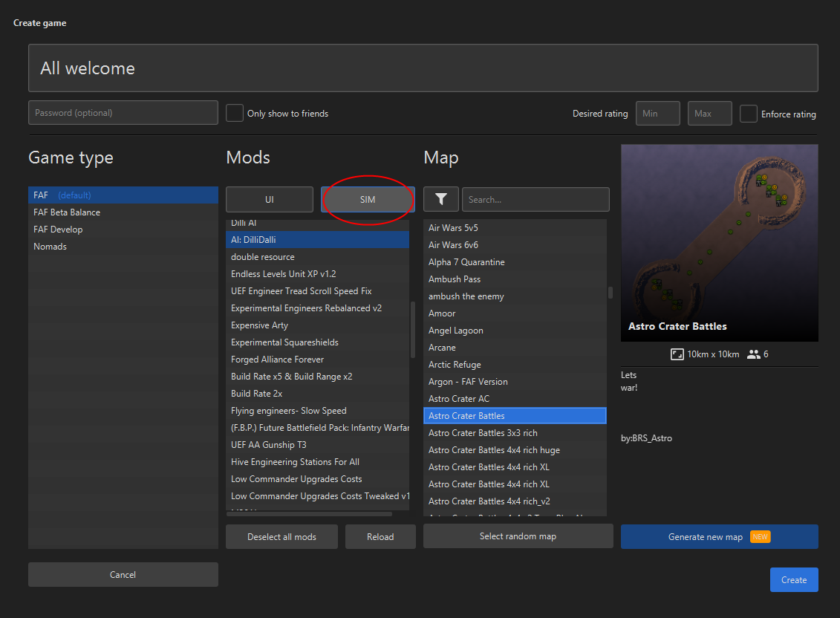Choose the Angel Lagoon map
This screenshot has width=840, height=618.
515,331
